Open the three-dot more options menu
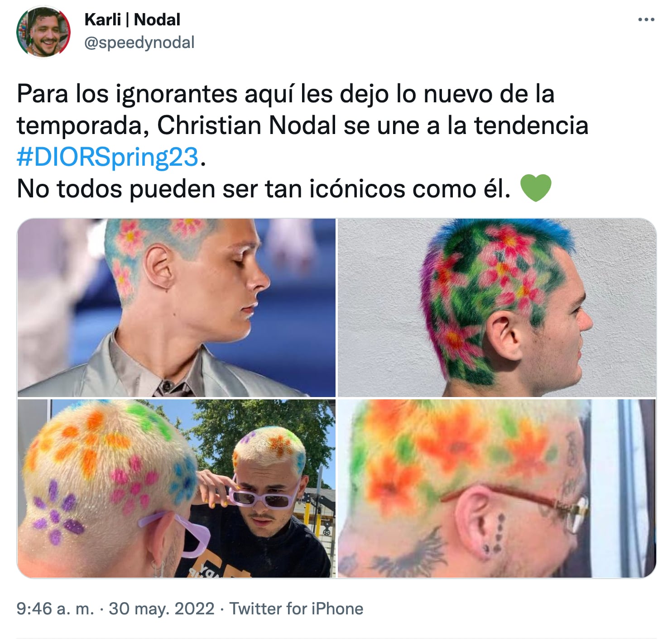 point(646,19)
